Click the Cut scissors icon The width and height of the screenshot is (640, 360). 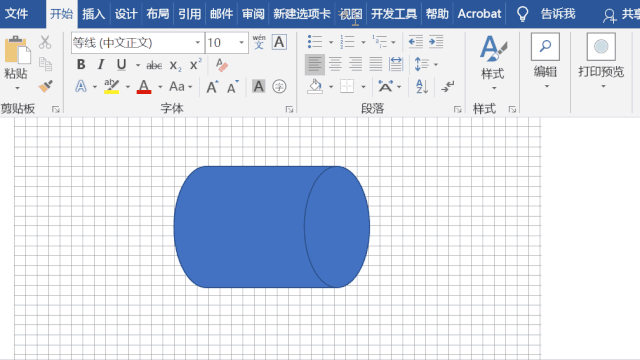[x=45, y=42]
